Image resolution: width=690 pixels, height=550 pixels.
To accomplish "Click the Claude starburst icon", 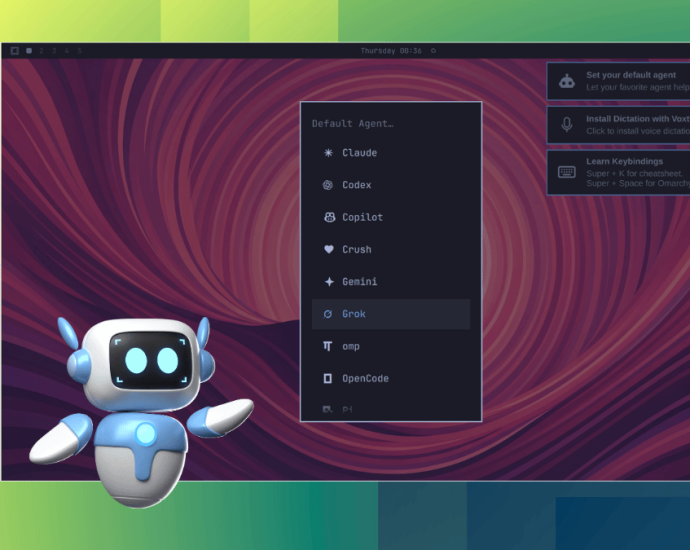I will click(x=328, y=153).
